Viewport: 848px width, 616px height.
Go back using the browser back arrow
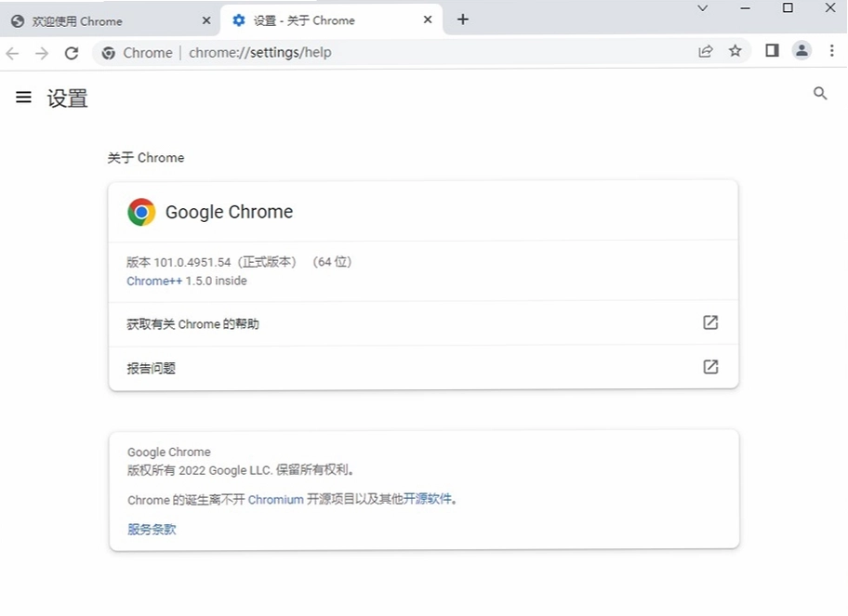point(12,53)
